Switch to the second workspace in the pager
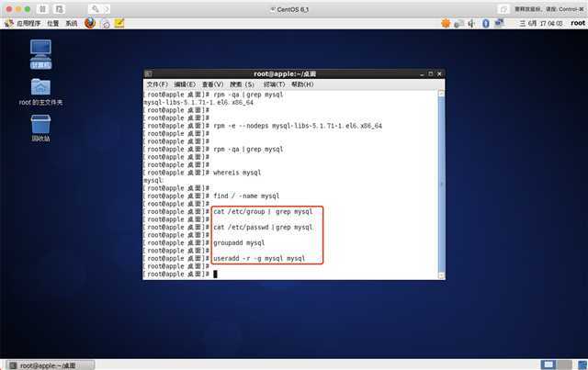The width and height of the screenshot is (588, 370). pyautogui.click(x=564, y=364)
